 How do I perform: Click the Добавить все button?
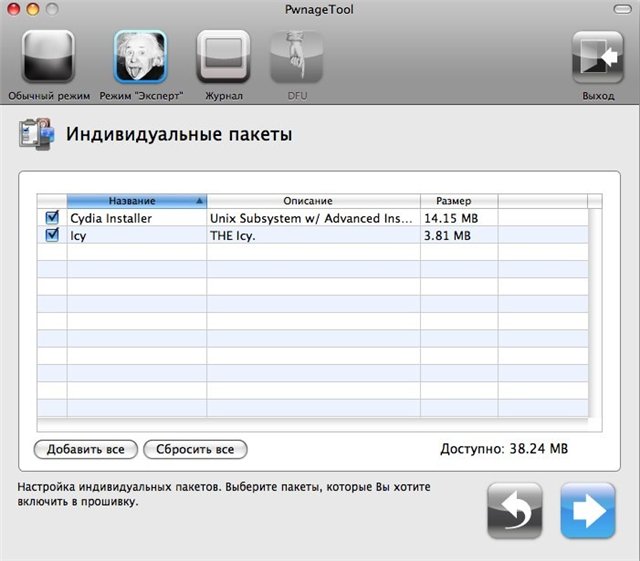tap(86, 449)
